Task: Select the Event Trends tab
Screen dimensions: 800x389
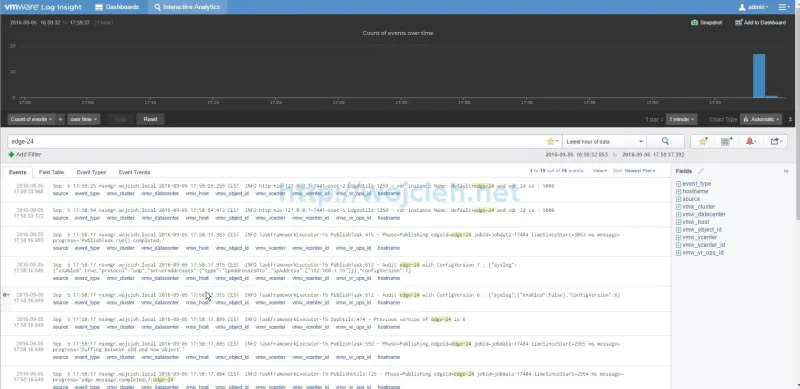Action: click(134, 173)
